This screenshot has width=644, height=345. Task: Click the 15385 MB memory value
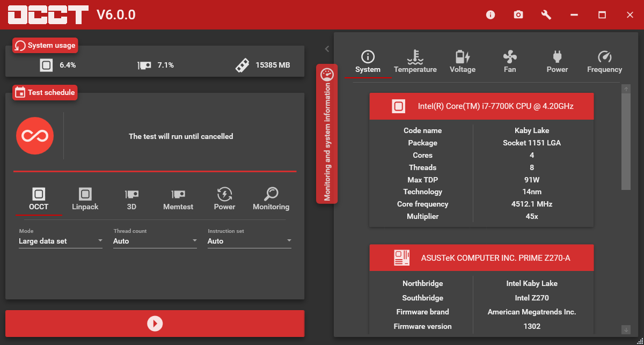click(273, 65)
